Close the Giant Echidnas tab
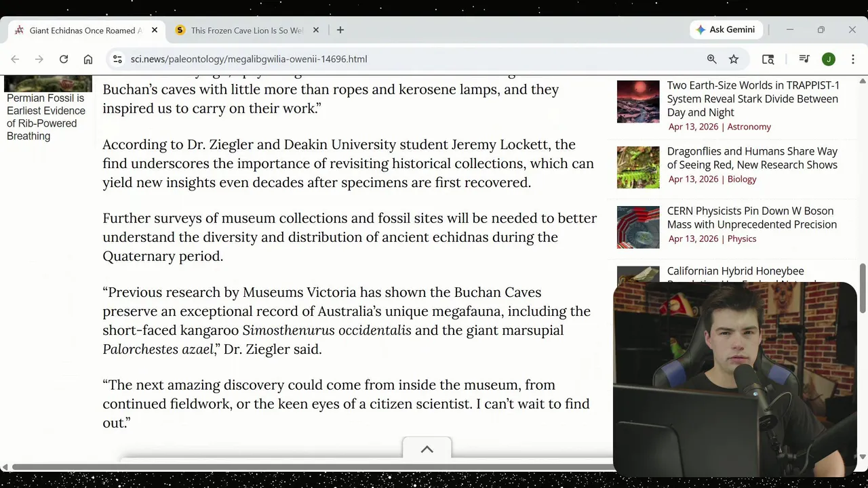This screenshot has height=488, width=868. (x=155, y=30)
